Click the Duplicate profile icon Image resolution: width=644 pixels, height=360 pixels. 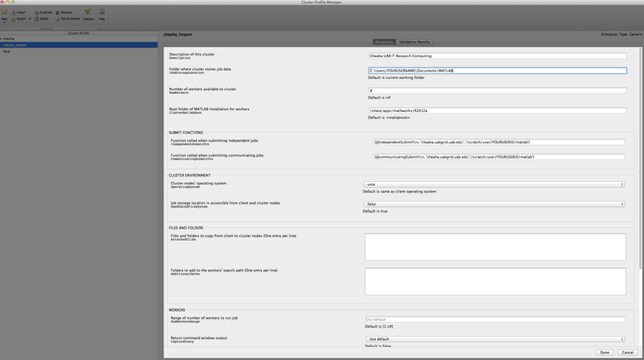[x=41, y=12]
